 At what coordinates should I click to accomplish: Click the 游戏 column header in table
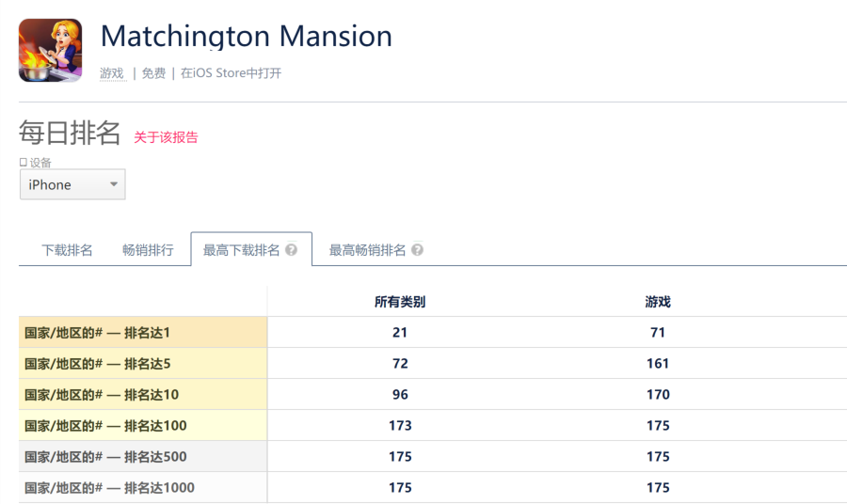(x=658, y=302)
